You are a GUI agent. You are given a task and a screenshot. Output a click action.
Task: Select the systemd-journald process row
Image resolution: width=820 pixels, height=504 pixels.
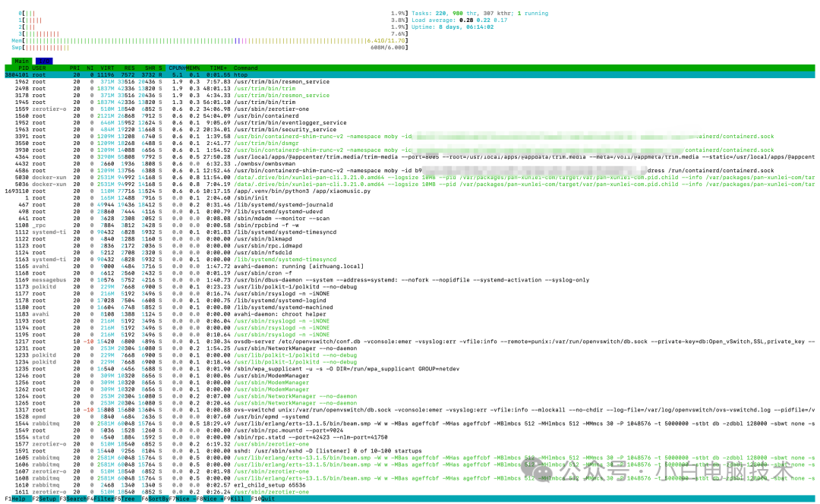click(x=410, y=205)
